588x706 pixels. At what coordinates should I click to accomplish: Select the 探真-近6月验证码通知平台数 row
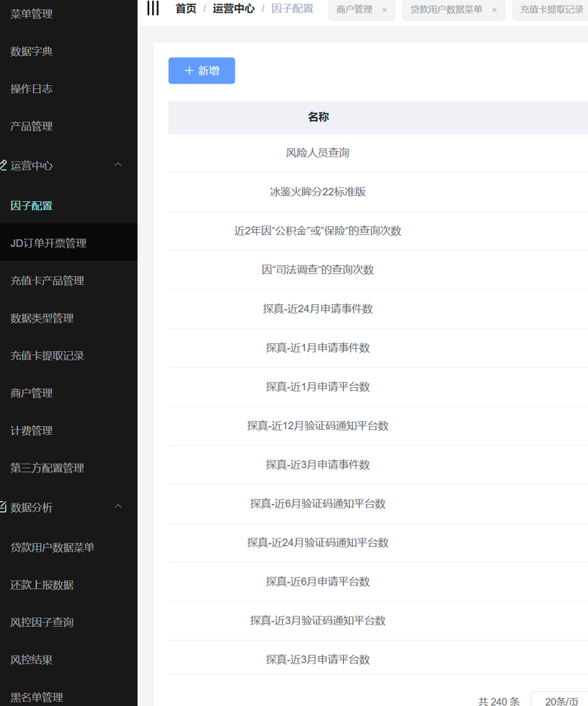(378, 503)
